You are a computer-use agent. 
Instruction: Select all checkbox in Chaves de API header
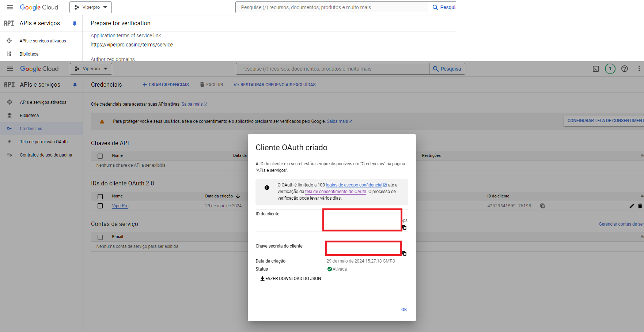click(100, 156)
